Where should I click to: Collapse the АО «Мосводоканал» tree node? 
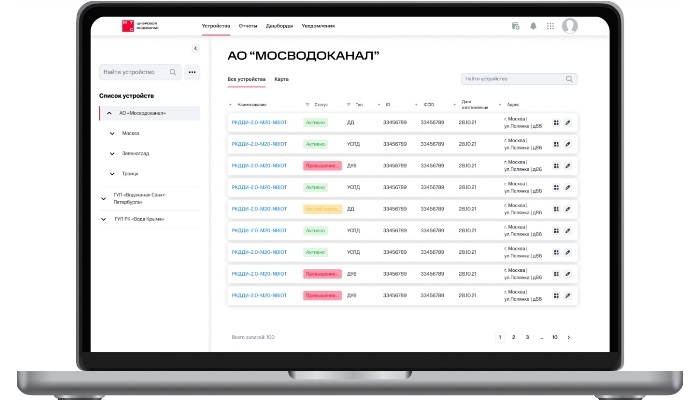[x=109, y=113]
